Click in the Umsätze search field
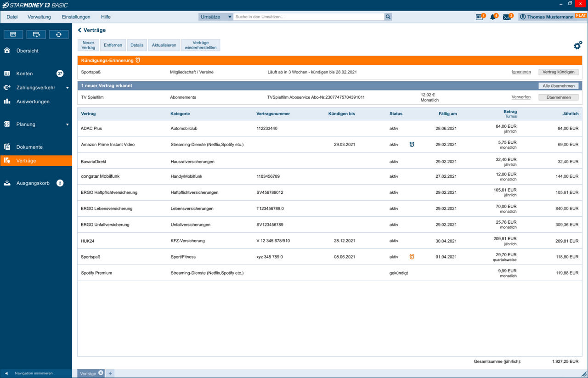 pyautogui.click(x=308, y=17)
